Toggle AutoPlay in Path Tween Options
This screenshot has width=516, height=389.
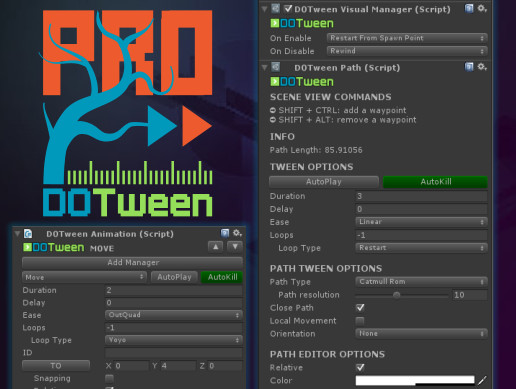(324, 182)
